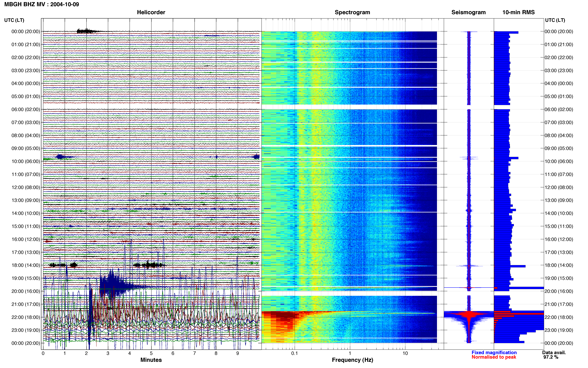Click left time label '22:00 (18:00)'
The height and width of the screenshot is (368, 588).
[x=26, y=317]
